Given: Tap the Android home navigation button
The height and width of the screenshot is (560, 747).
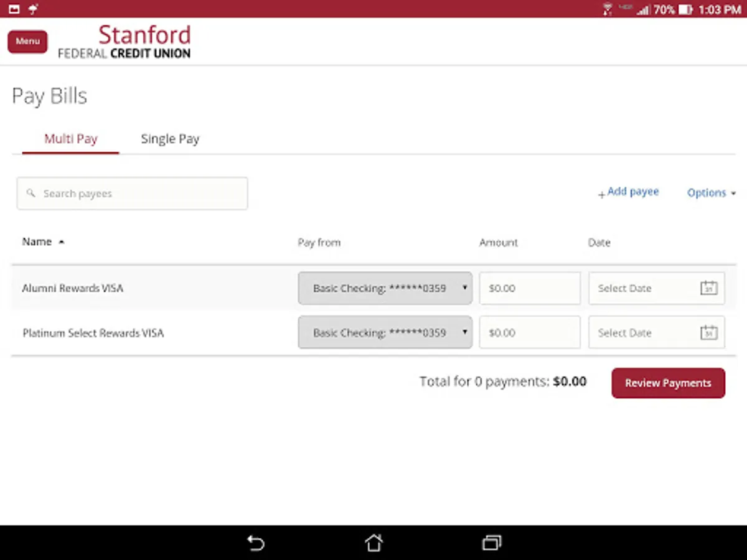Looking at the screenshot, I should pos(374,543).
